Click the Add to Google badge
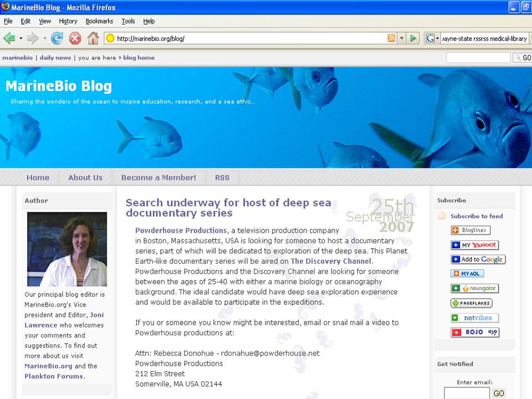Viewport: 532px width, 399px height. (478, 259)
